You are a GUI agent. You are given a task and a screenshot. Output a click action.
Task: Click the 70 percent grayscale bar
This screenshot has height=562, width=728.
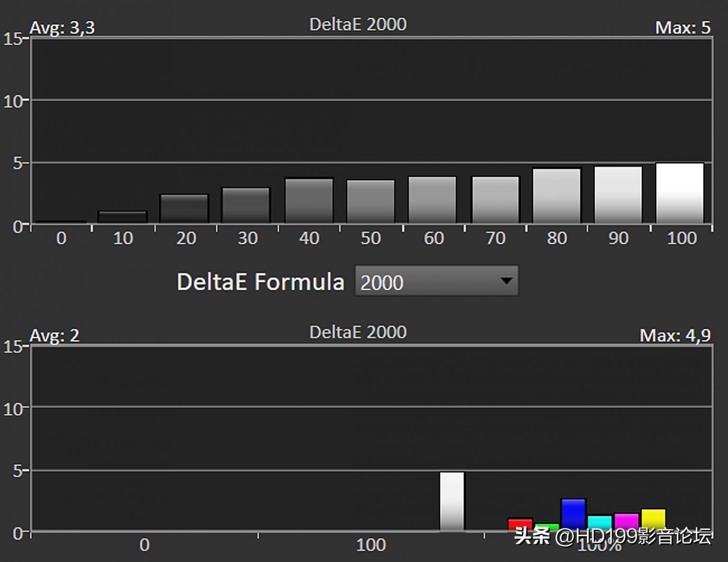pyautogui.click(x=495, y=199)
